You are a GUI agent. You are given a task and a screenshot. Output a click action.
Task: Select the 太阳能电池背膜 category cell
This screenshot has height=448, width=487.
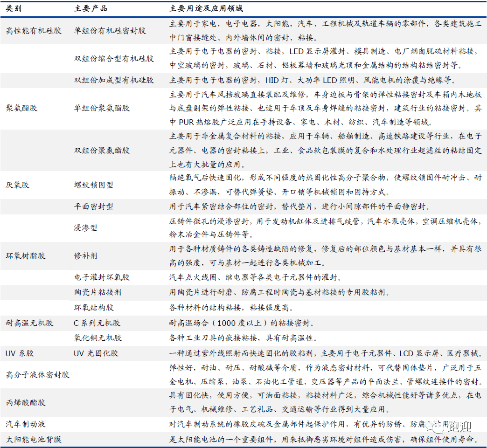(x=34, y=439)
